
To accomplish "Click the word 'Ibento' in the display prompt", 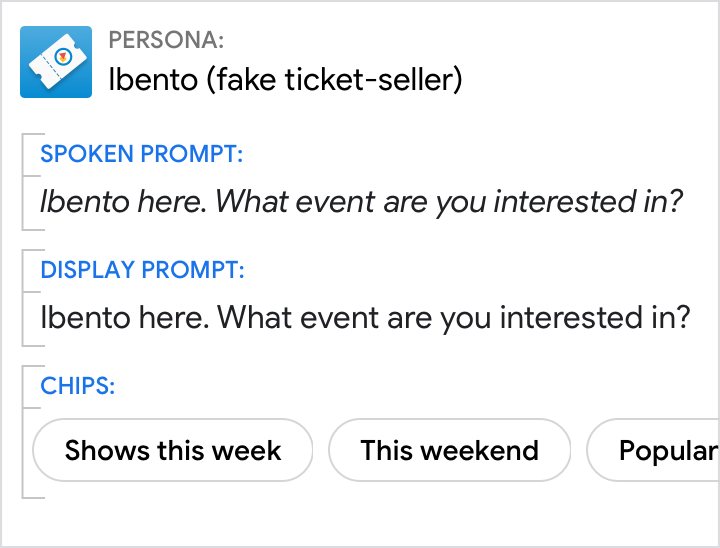I will click(85, 318).
